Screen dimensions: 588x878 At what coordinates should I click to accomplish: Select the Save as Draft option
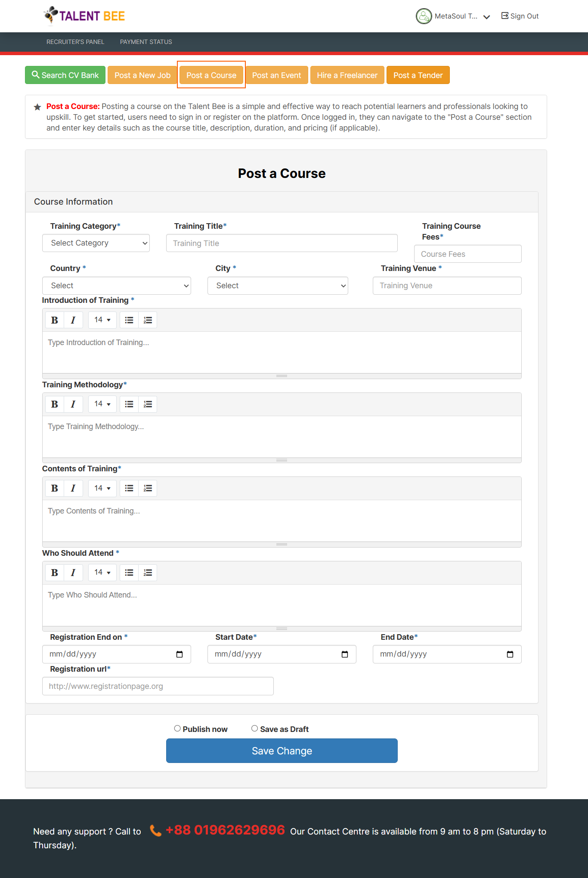255,729
